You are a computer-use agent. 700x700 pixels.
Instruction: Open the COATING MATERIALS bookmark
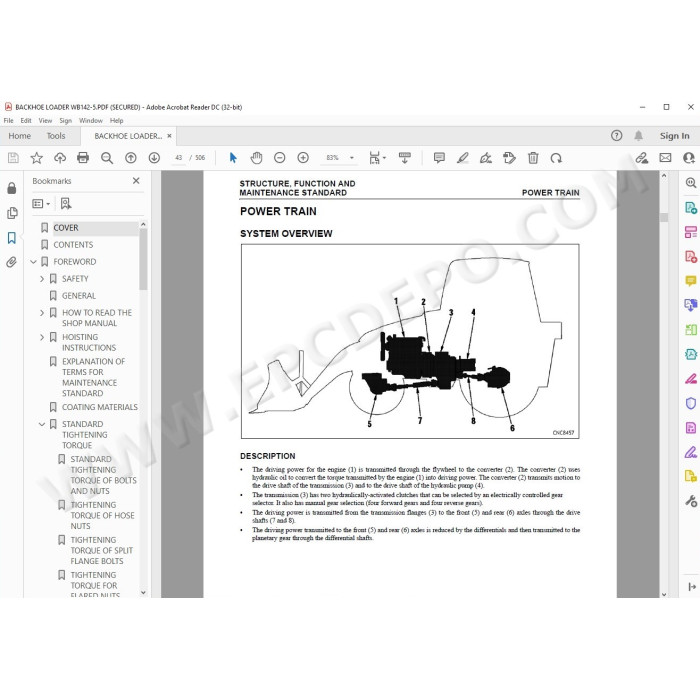click(100, 407)
